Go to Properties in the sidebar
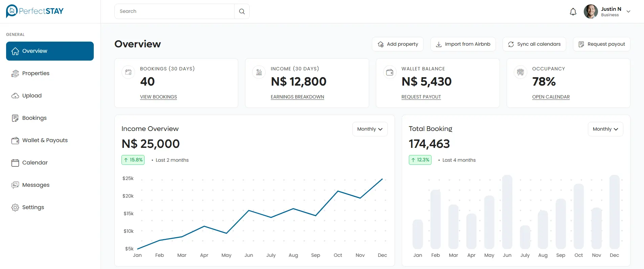 (36, 73)
